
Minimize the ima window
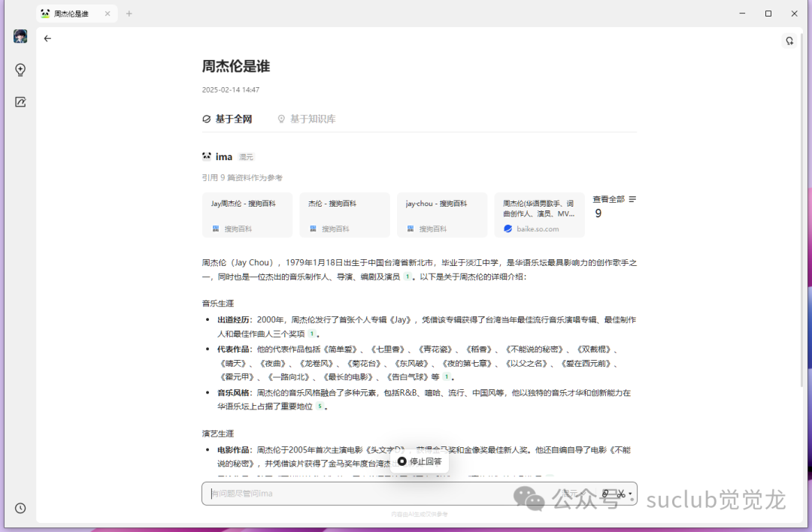point(742,14)
